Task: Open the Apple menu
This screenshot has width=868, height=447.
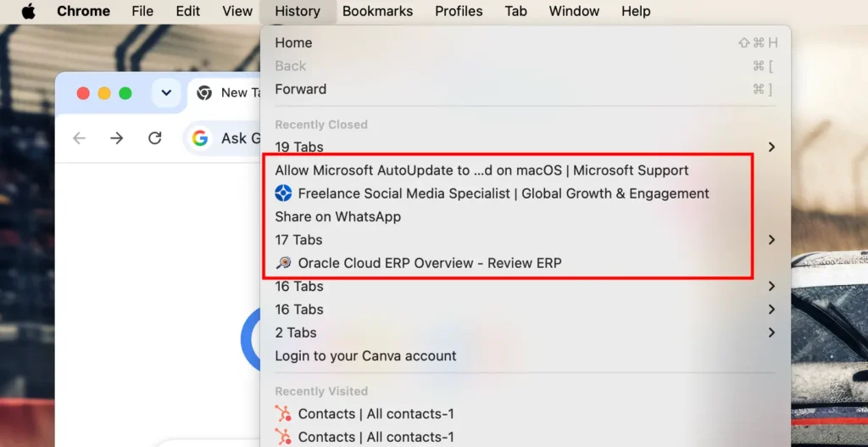Action: click(28, 11)
